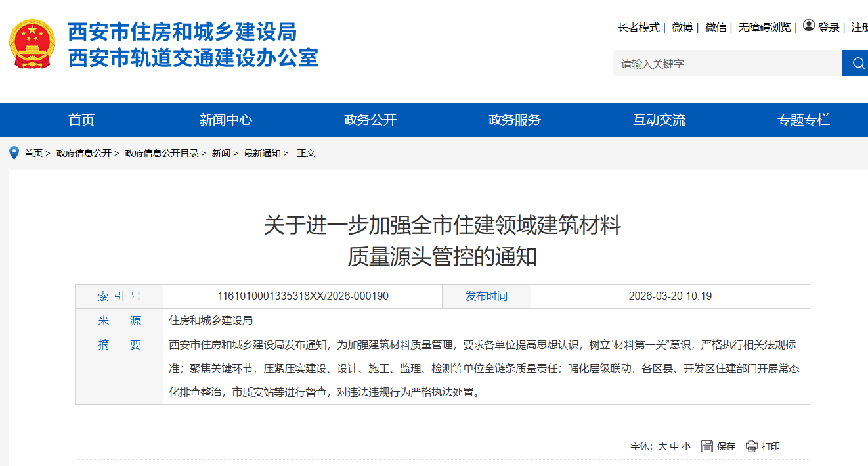
Task: Enable 长者模式 elder mode
Action: pyautogui.click(x=638, y=27)
